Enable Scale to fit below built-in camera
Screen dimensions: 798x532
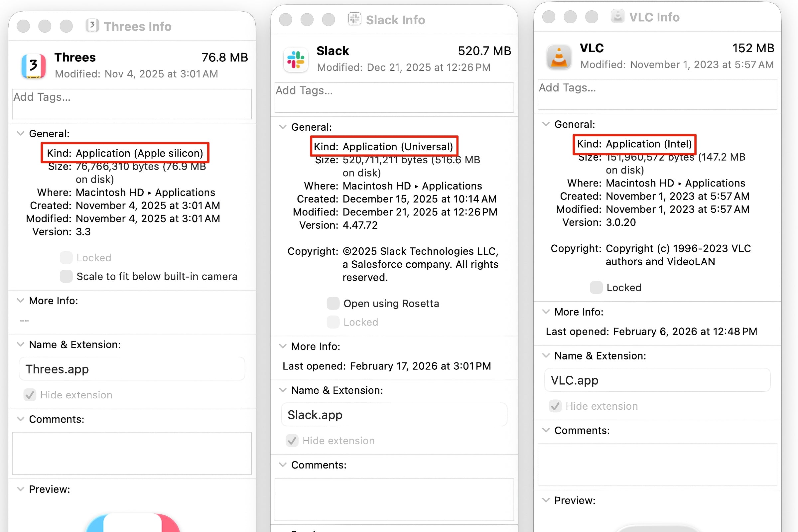point(66,276)
